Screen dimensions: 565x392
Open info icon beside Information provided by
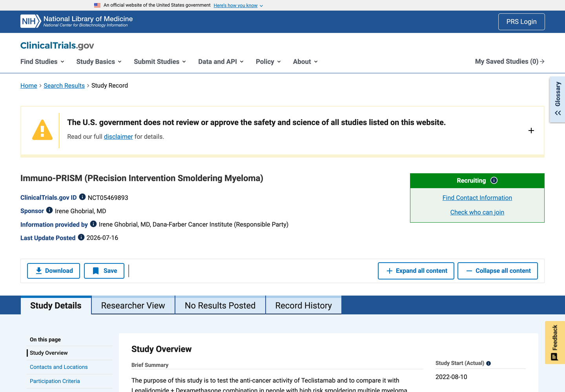click(93, 223)
